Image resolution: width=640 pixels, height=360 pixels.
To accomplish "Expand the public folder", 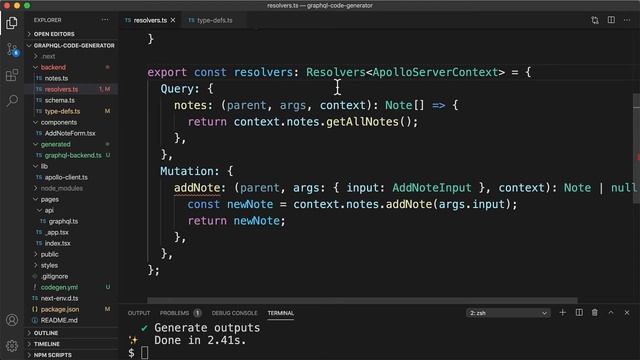I will (x=49, y=254).
